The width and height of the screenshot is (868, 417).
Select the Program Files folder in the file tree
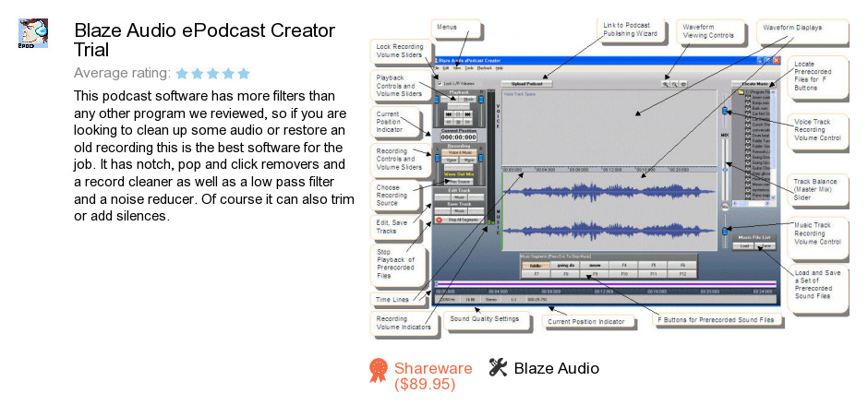click(754, 91)
